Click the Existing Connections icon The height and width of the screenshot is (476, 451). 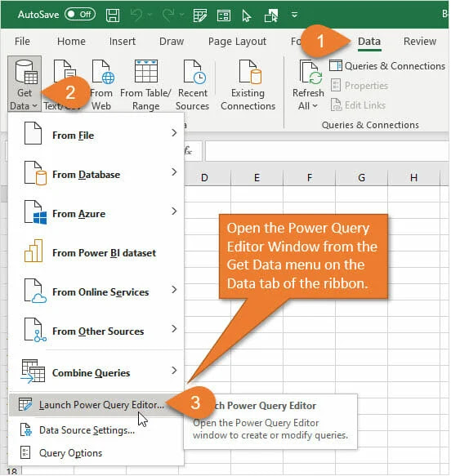point(250,72)
